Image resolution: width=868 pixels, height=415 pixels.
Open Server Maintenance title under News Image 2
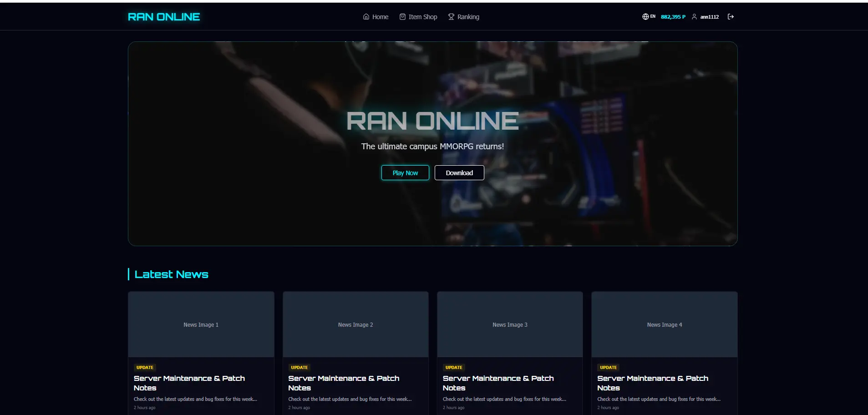coord(344,383)
